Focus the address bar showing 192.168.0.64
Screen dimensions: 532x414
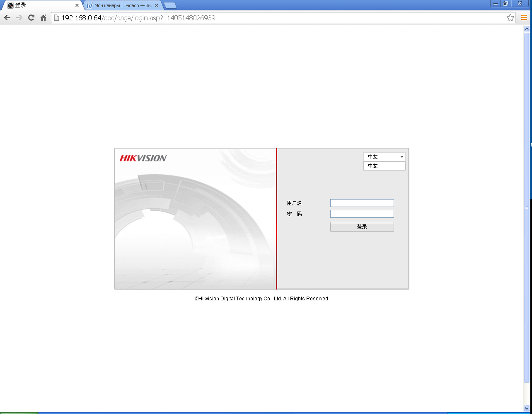coord(283,18)
